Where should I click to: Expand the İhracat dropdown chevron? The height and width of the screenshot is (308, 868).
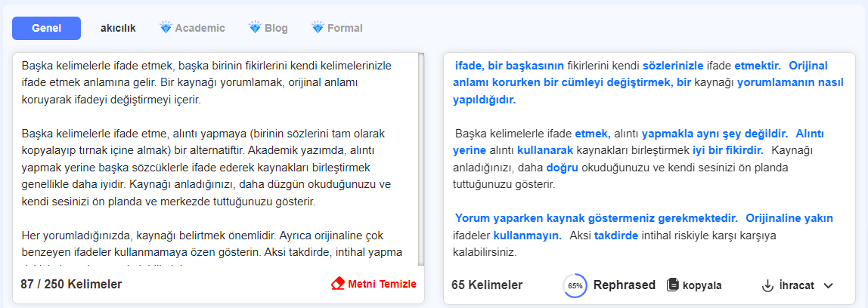tap(828, 285)
